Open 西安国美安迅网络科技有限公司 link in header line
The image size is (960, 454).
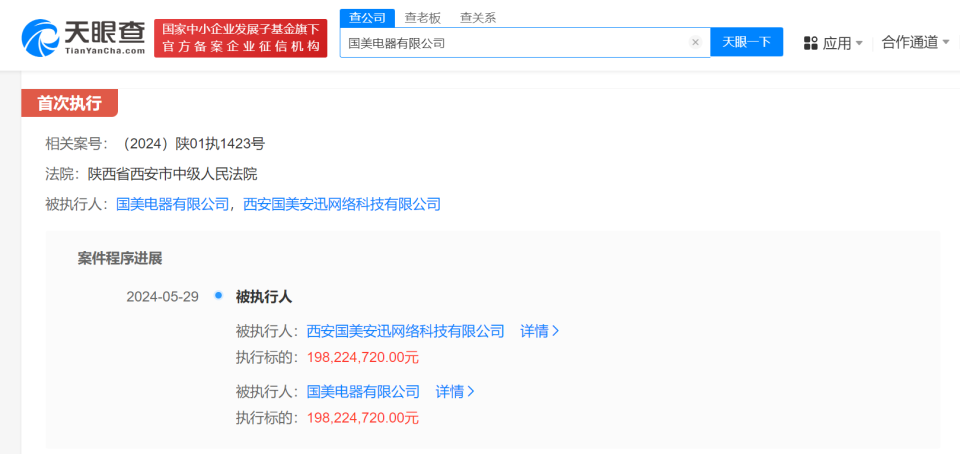coord(342,204)
